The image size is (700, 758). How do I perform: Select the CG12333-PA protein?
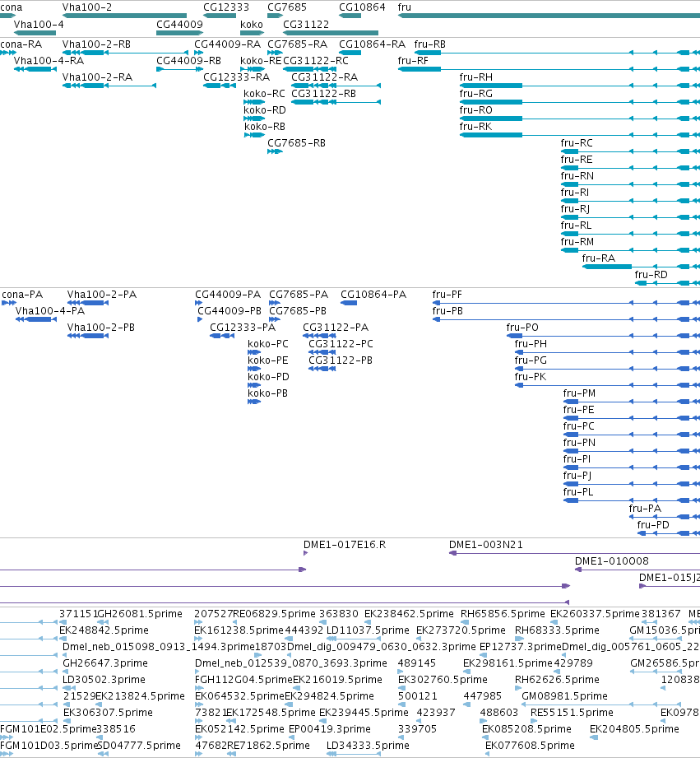pos(222,336)
